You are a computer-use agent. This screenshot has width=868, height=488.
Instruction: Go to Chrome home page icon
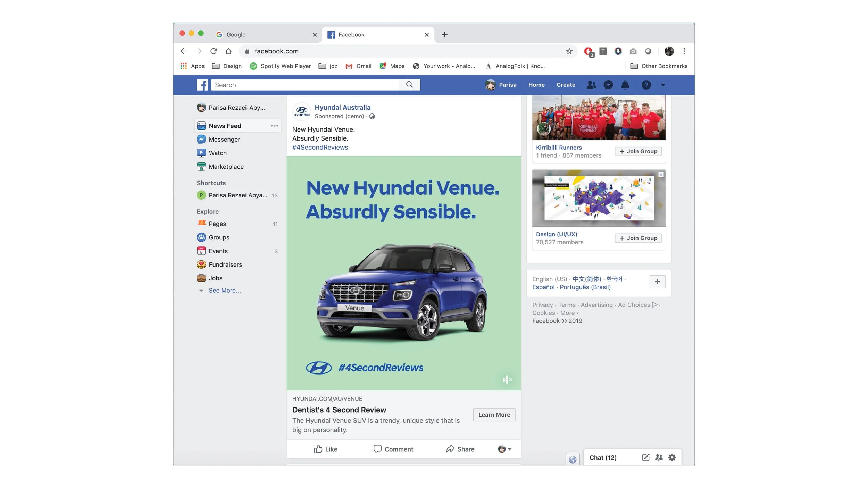(228, 51)
